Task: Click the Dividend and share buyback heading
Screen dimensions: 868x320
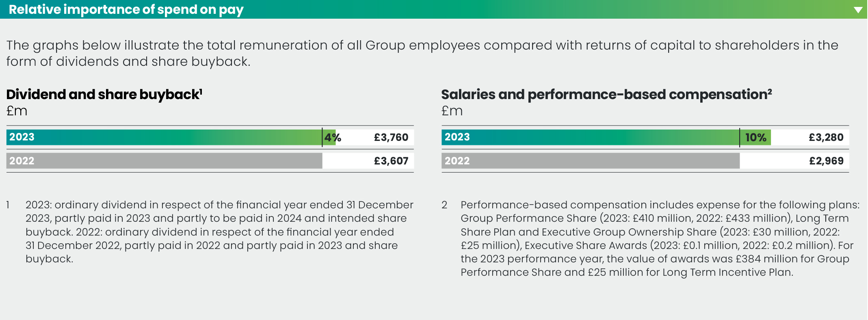Action: [x=102, y=95]
